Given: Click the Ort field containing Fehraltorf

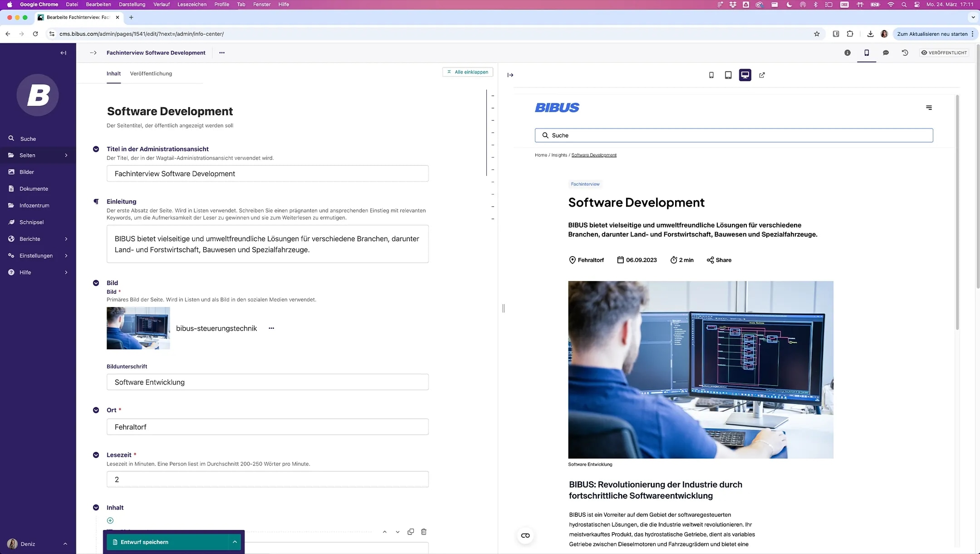Looking at the screenshot, I should click(268, 427).
